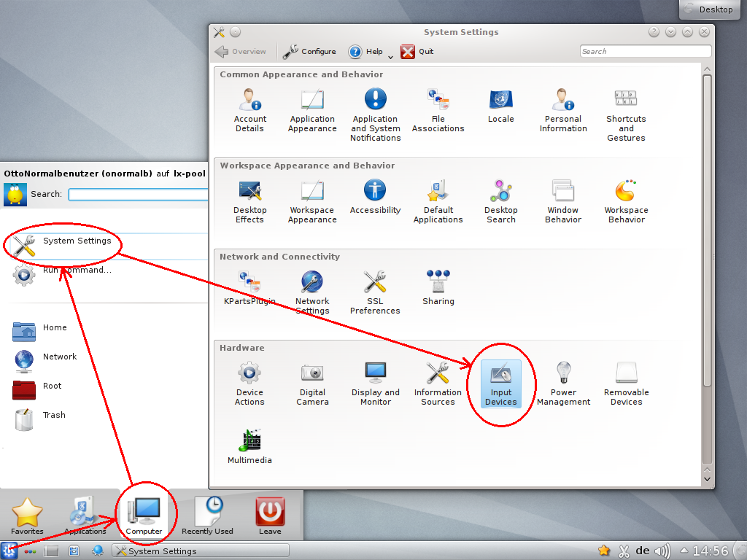Open the Locale settings

click(500, 106)
